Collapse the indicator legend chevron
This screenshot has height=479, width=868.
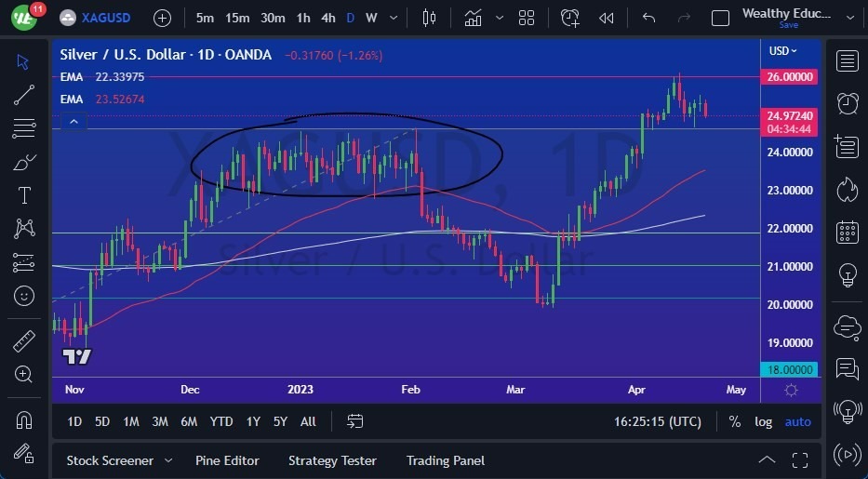tap(73, 122)
